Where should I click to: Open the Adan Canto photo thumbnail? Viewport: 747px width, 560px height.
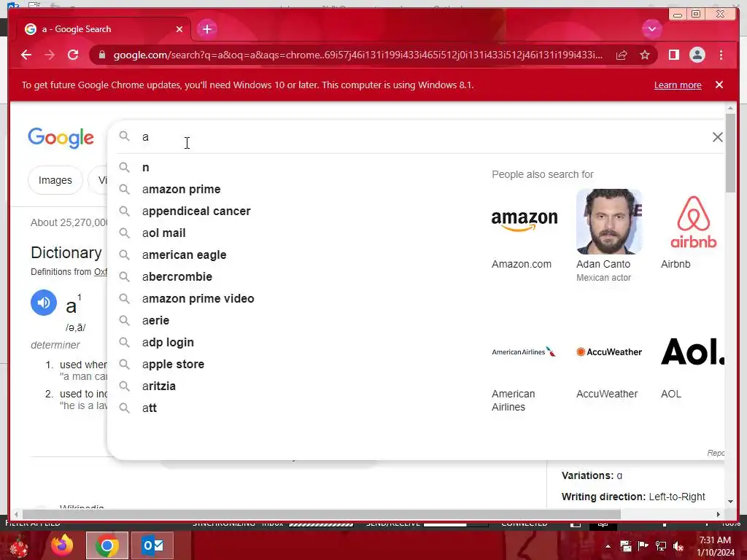click(609, 222)
